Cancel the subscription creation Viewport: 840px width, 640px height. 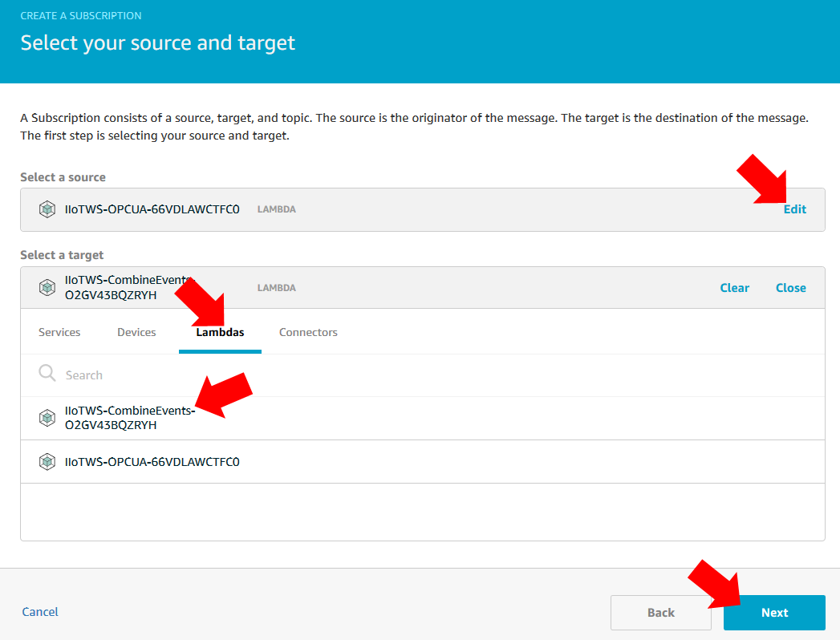[x=40, y=612]
